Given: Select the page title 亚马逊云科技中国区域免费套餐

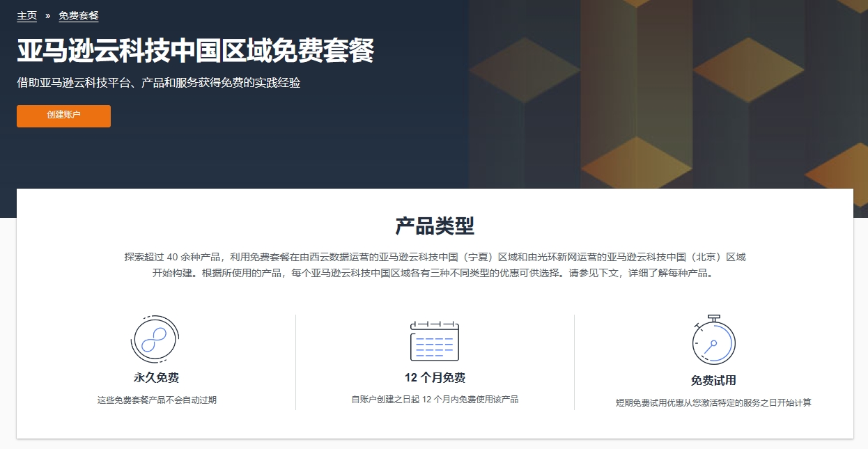Looking at the screenshot, I should (x=196, y=51).
